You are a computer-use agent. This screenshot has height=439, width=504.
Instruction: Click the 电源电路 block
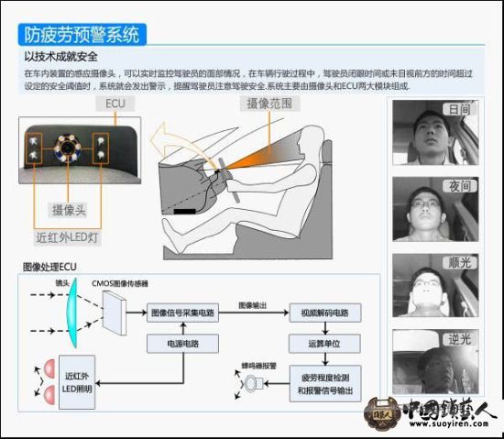click(182, 344)
